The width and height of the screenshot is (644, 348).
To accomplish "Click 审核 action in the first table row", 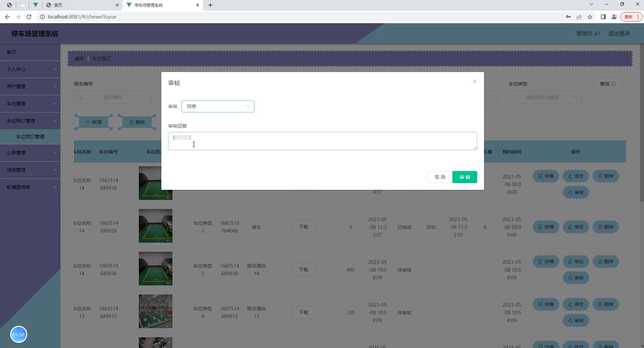I will point(576,192).
